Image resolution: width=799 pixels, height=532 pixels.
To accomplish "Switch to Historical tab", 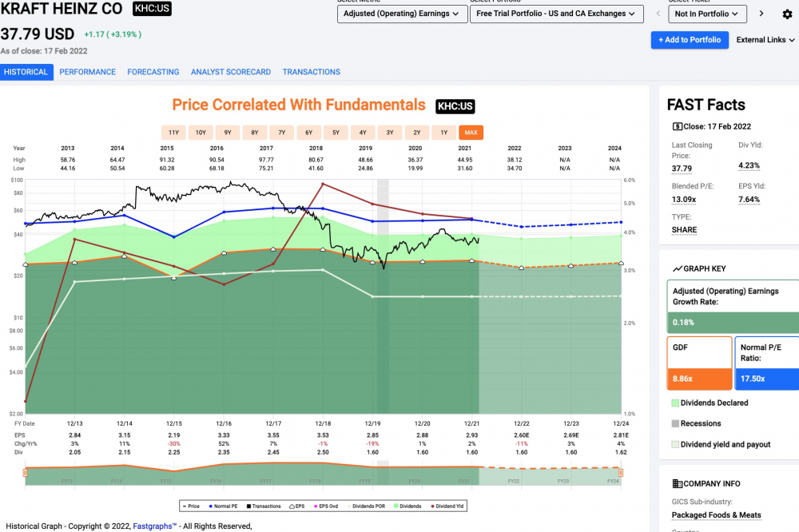I will (26, 72).
